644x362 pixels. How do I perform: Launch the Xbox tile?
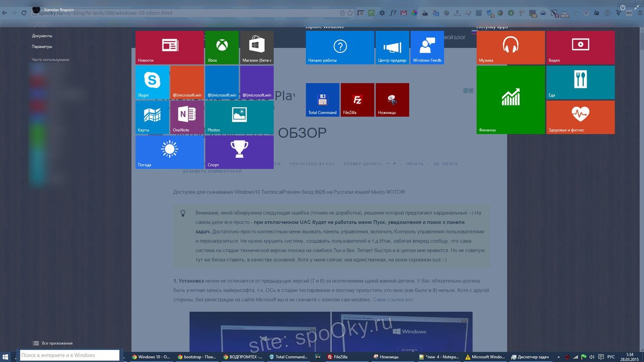click(x=221, y=47)
